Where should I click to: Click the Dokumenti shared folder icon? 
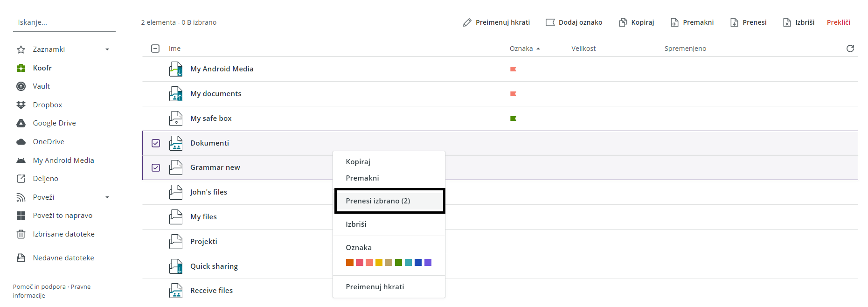[x=176, y=143]
